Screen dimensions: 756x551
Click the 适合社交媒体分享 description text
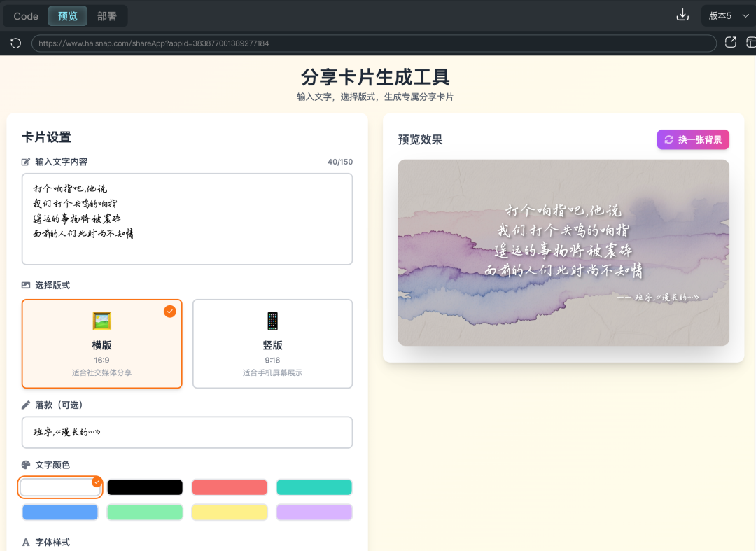tap(101, 372)
